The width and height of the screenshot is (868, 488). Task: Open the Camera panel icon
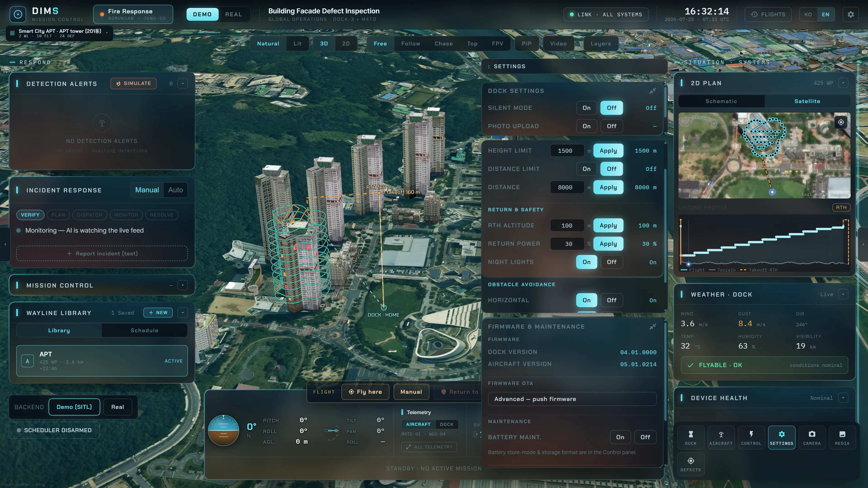click(x=812, y=438)
